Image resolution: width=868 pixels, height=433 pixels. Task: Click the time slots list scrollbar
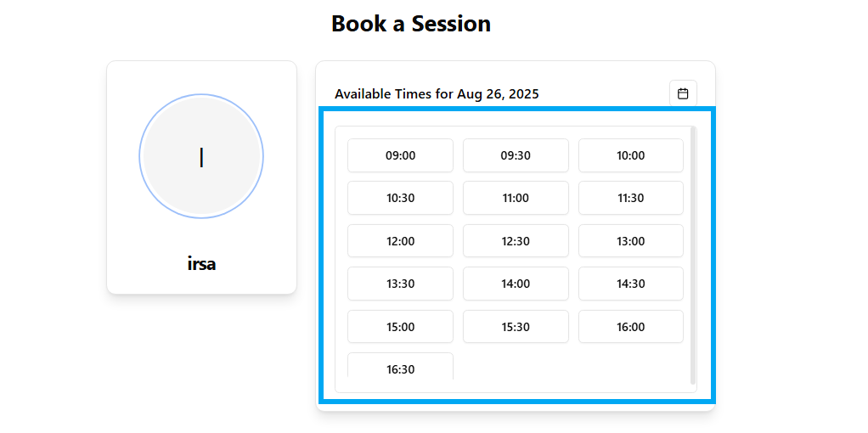tap(693, 255)
